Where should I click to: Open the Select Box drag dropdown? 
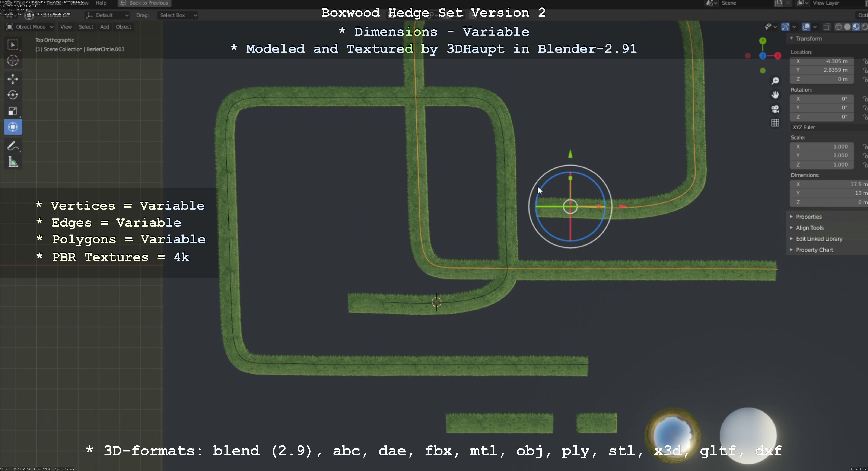tap(178, 15)
